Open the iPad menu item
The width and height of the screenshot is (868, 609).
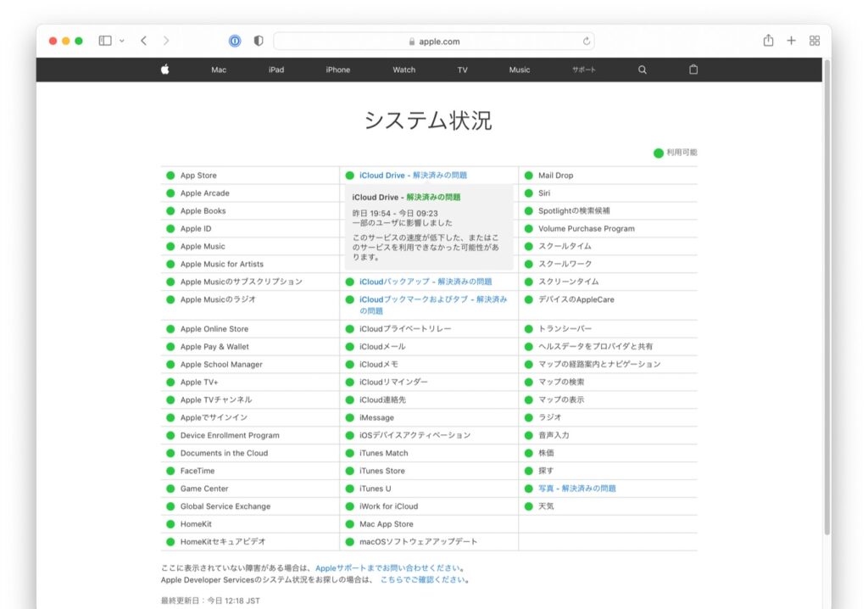coord(276,70)
